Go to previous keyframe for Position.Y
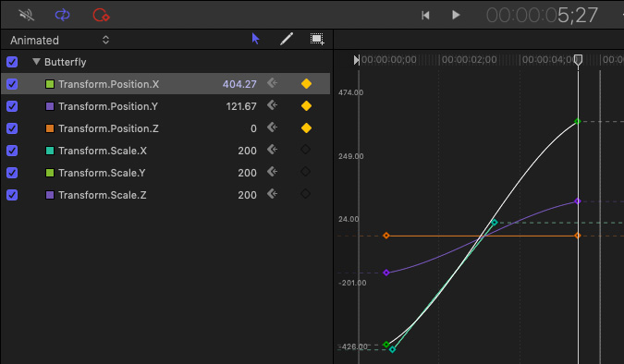This screenshot has width=624, height=364. click(x=272, y=105)
